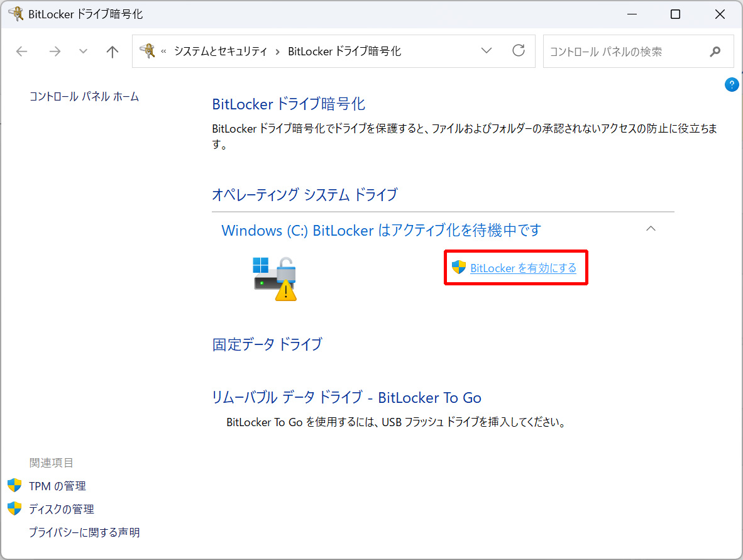
Task: Click the back navigation arrow
Action: point(22,51)
